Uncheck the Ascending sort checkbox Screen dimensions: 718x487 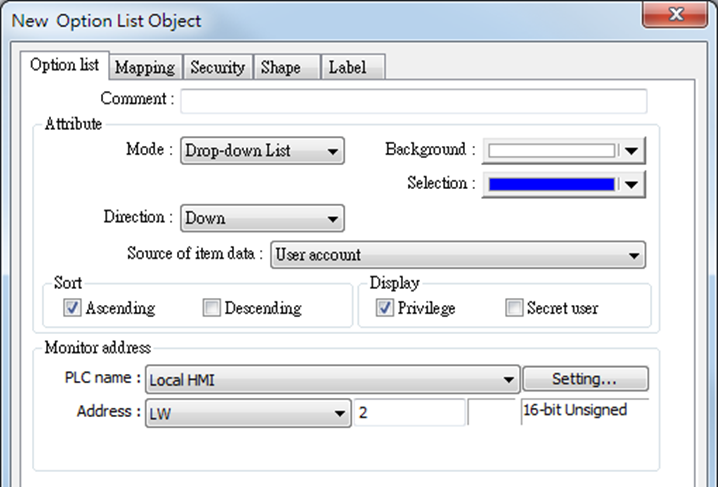pyautogui.click(x=72, y=308)
